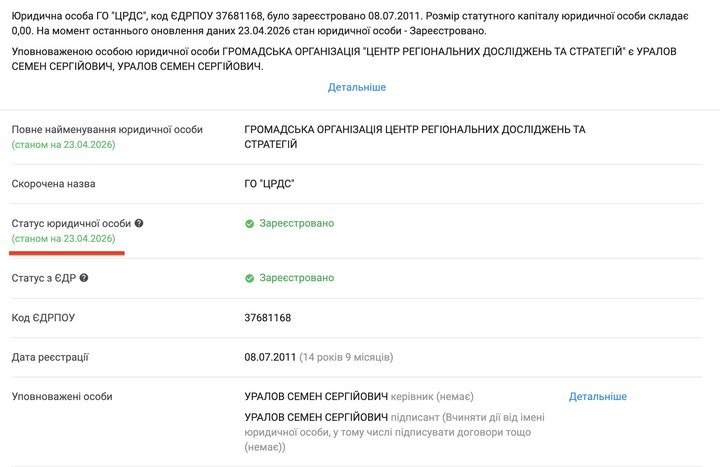
Task: Click the Код ЄДРПОУ row label
Action: coord(43,318)
